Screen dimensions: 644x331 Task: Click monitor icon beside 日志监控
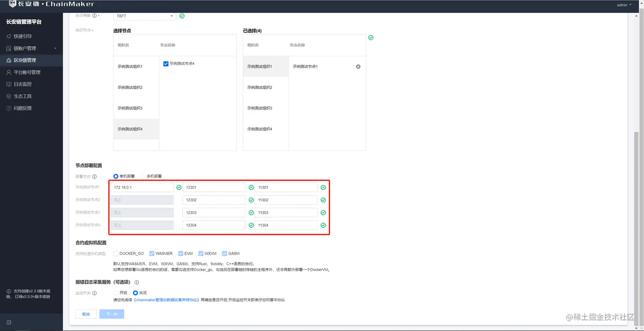click(x=9, y=84)
